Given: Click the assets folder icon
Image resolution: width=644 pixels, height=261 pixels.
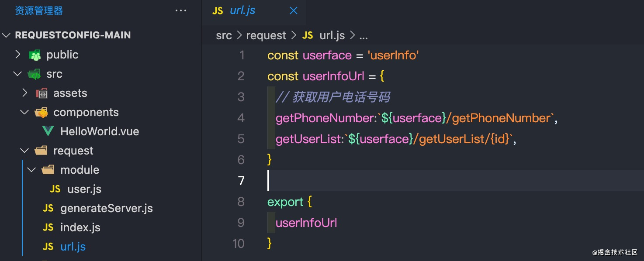Looking at the screenshot, I should click(42, 93).
